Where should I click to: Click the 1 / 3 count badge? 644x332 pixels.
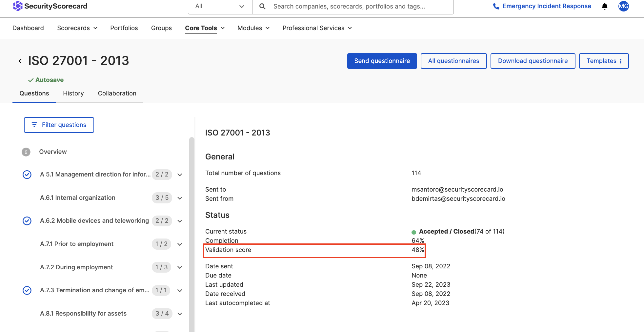(x=162, y=267)
